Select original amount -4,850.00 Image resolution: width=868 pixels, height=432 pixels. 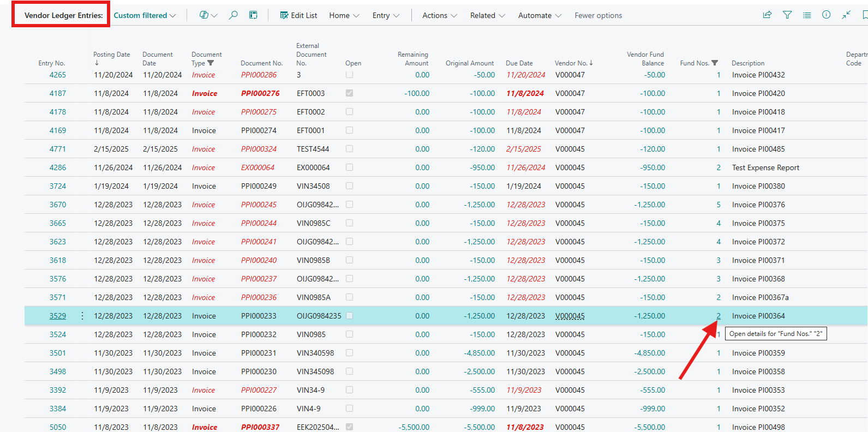point(480,353)
